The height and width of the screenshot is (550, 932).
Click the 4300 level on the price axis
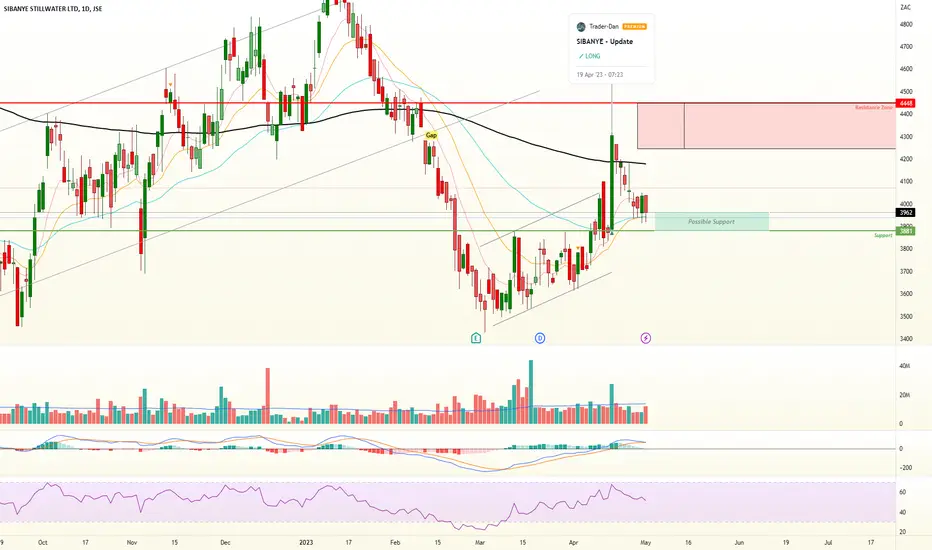pos(906,137)
